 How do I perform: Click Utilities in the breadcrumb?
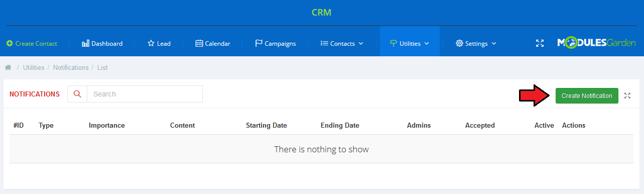tap(34, 67)
